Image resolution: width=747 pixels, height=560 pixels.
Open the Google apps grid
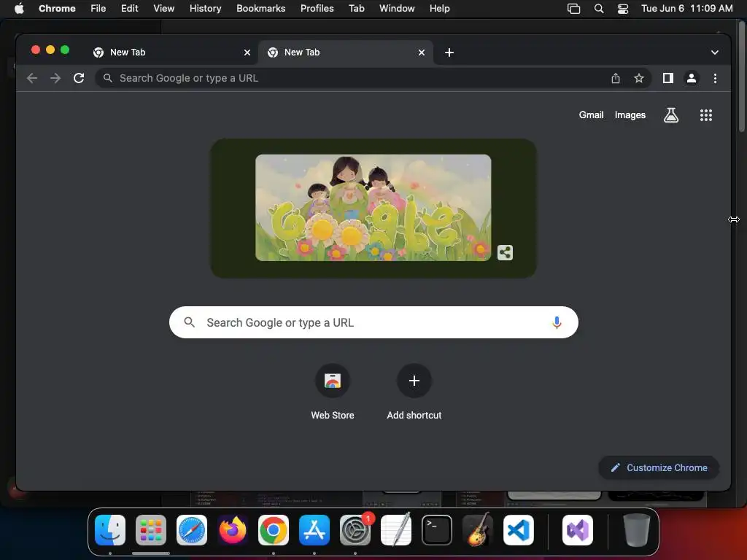[x=705, y=114]
